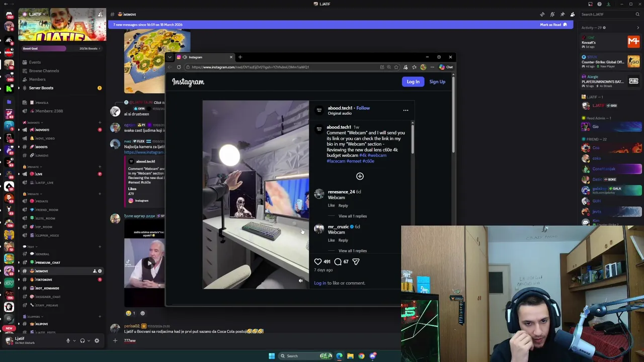
Task: Add a channel to NOVOSTI category
Action: point(100,123)
